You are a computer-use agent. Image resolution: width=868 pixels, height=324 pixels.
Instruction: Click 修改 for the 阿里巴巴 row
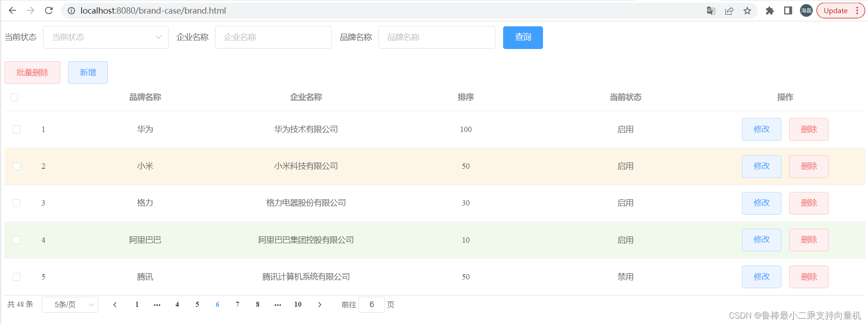[x=761, y=240]
